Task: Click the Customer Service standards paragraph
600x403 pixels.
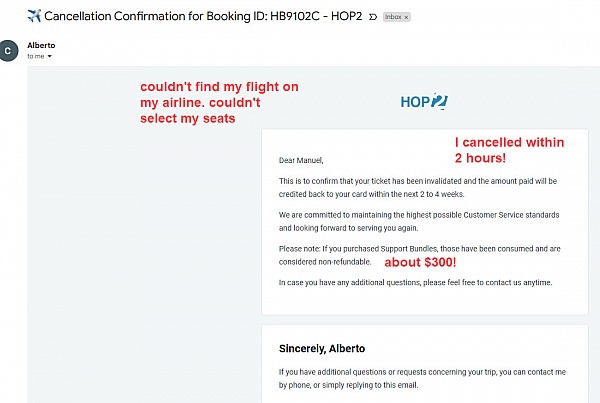Action: 418,221
